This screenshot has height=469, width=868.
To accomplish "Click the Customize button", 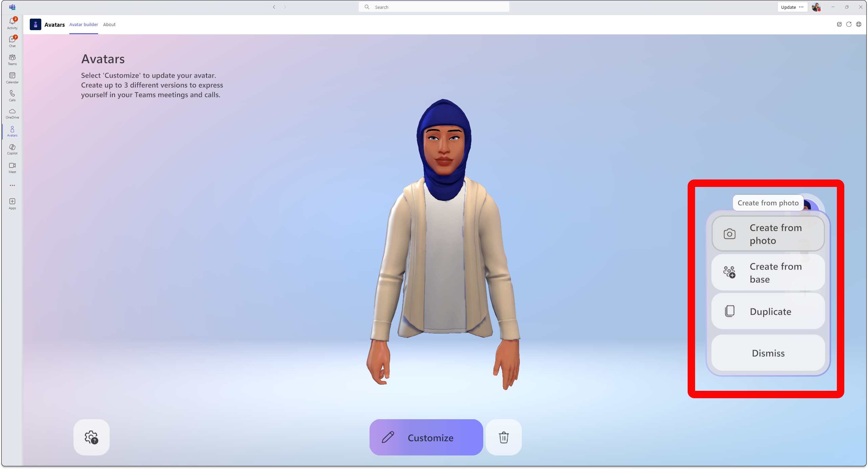I will pos(425,438).
